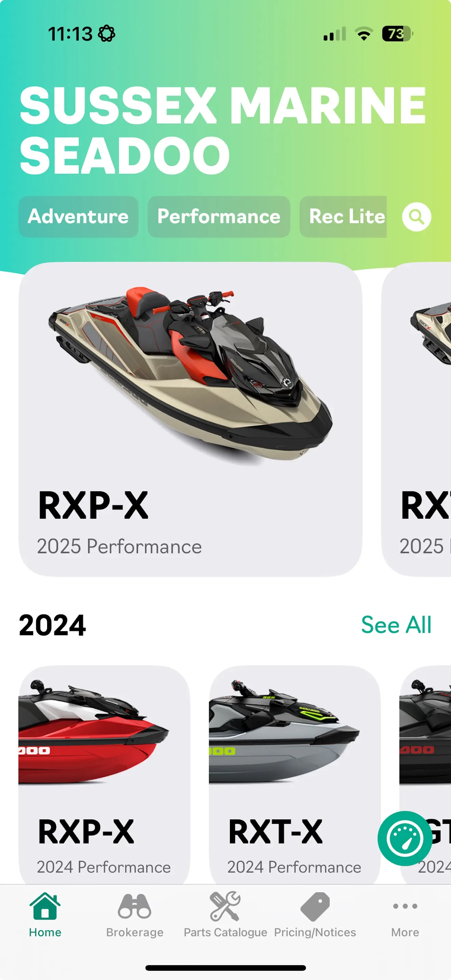Tap the RXP-X 2025 model name text
451x980 pixels.
[93, 506]
